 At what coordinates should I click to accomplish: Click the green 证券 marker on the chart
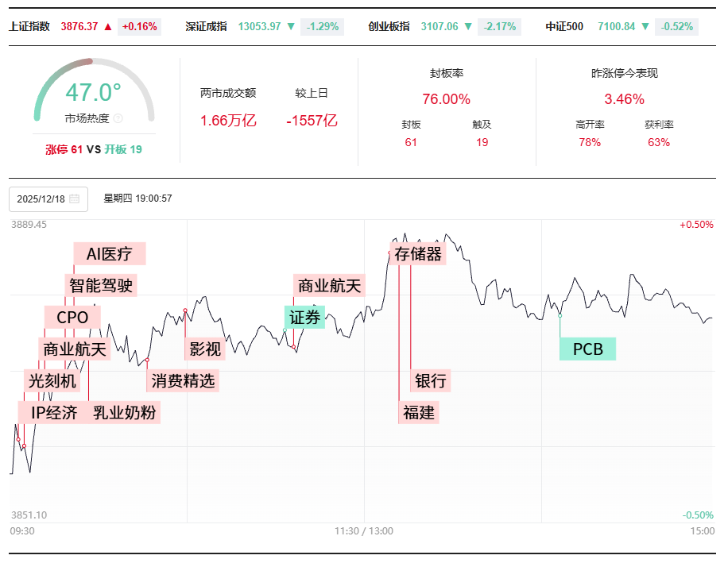click(304, 318)
